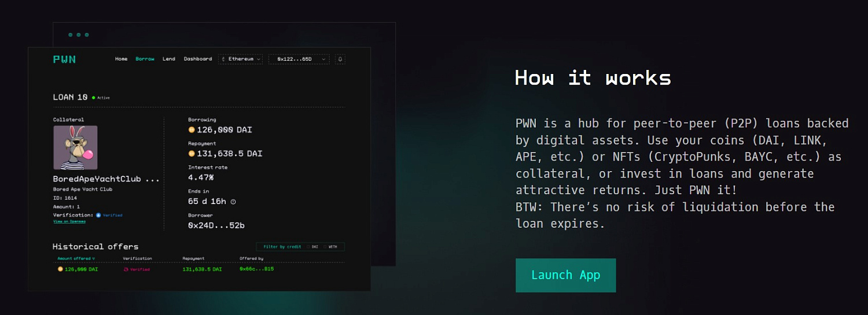Screen dimensions: 868x315
Task: Click the DAI coin icon beside the 131,638.5 DAI repayment heading value
Action: [192, 154]
